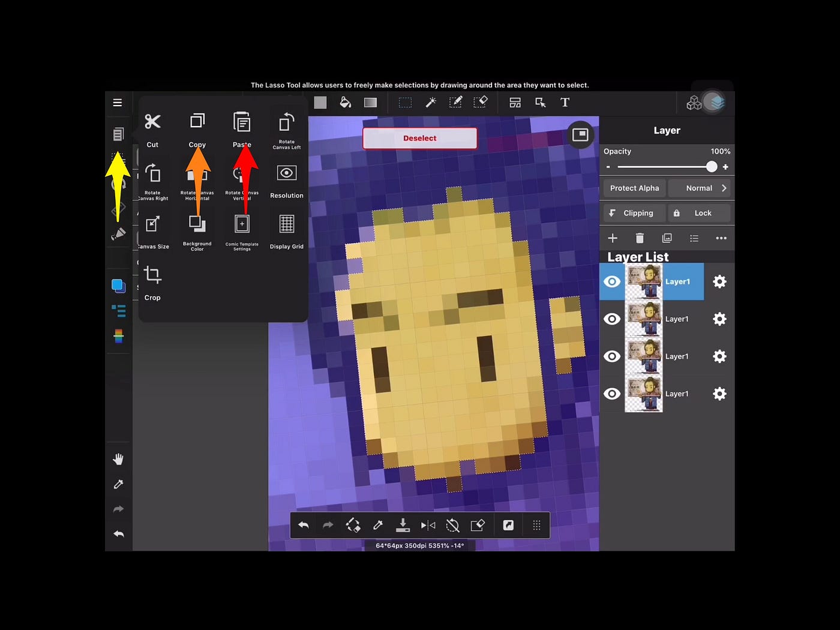840x630 pixels.
Task: Add a new layer
Action: click(613, 238)
